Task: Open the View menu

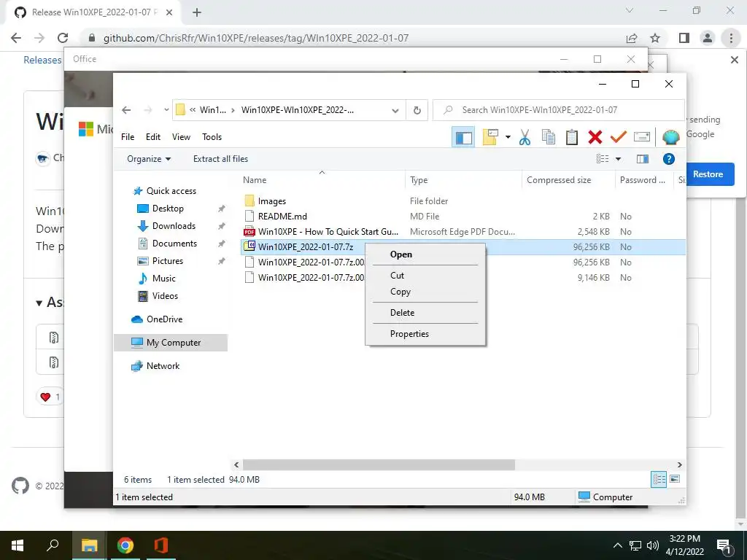Action: [x=181, y=137]
